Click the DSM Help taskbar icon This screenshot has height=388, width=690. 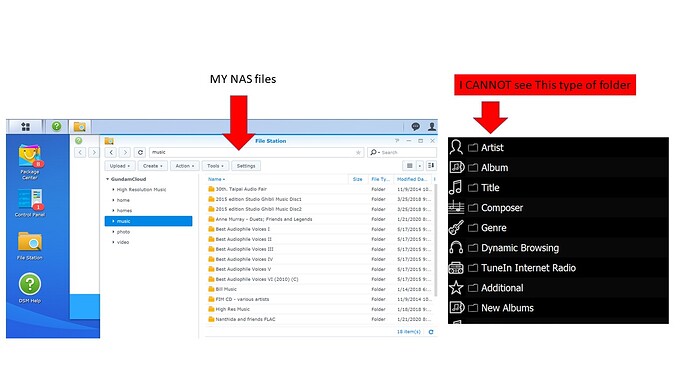pos(56,126)
